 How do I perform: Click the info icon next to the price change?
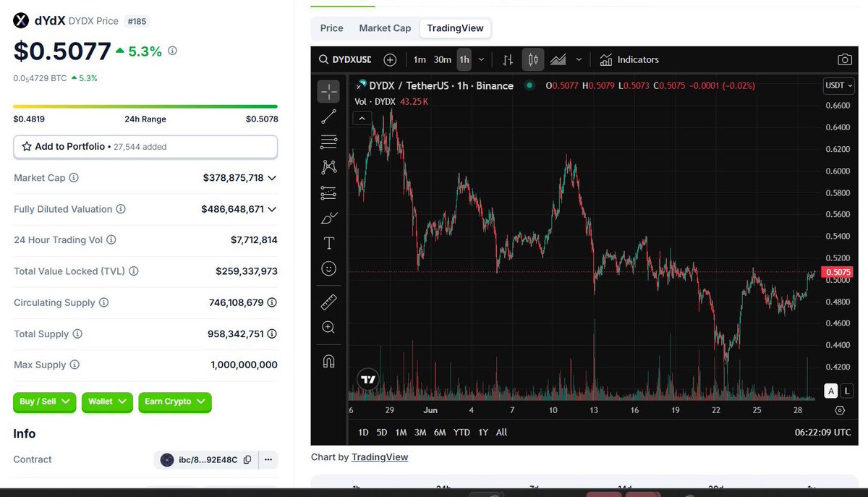pyautogui.click(x=172, y=51)
